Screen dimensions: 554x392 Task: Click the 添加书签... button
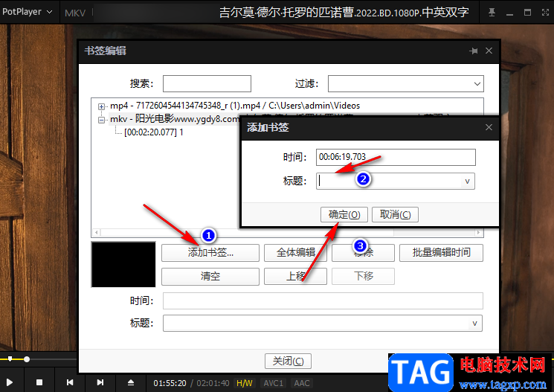(210, 253)
